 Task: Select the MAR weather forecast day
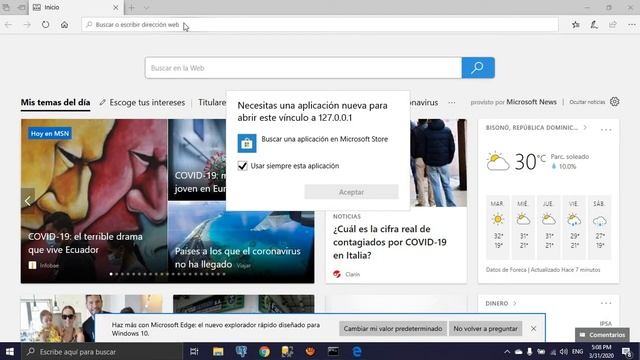tap(498, 227)
